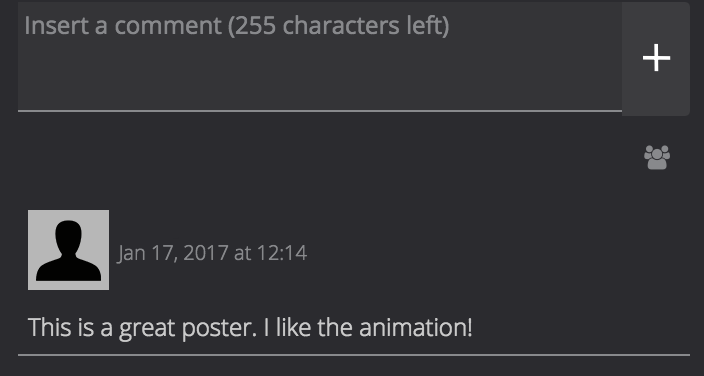704x376 pixels.
Task: Click the underline beneath the comment input
Action: click(x=320, y=111)
